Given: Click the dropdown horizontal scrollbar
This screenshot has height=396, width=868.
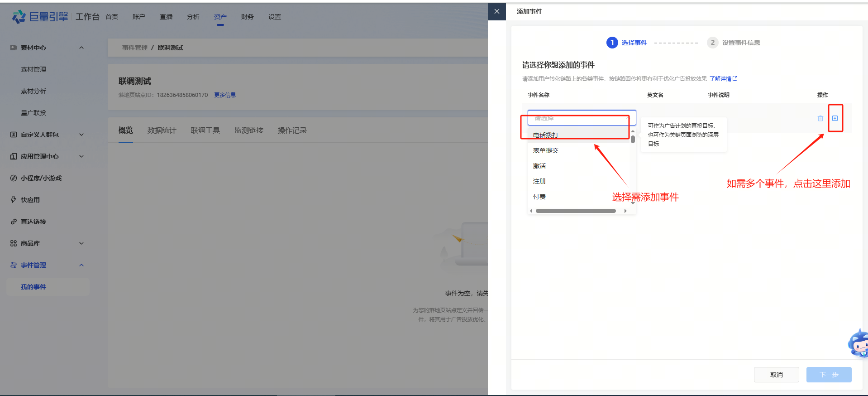Looking at the screenshot, I should point(575,211).
